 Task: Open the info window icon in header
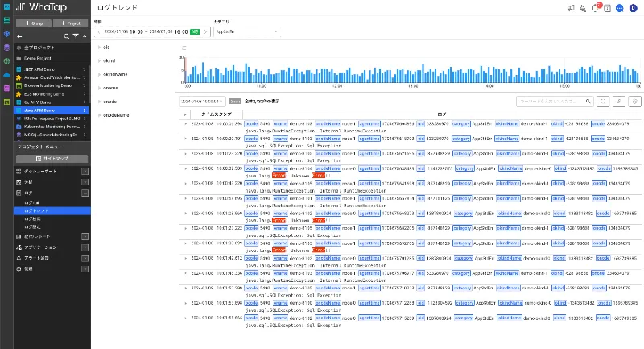click(607, 8)
